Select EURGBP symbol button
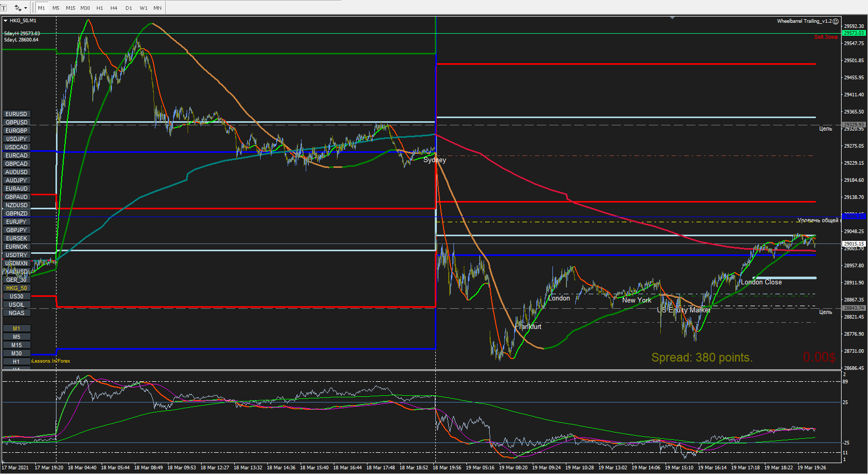868x474 pixels. [17, 131]
